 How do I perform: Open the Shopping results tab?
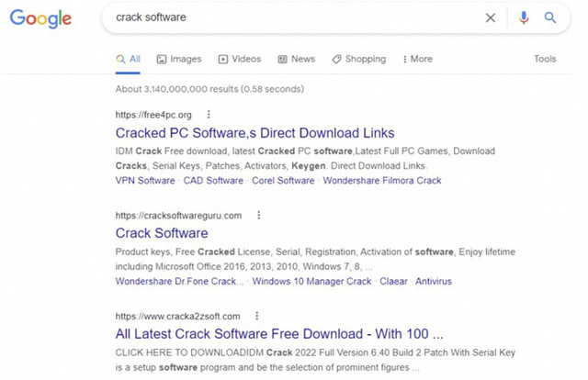coord(358,59)
